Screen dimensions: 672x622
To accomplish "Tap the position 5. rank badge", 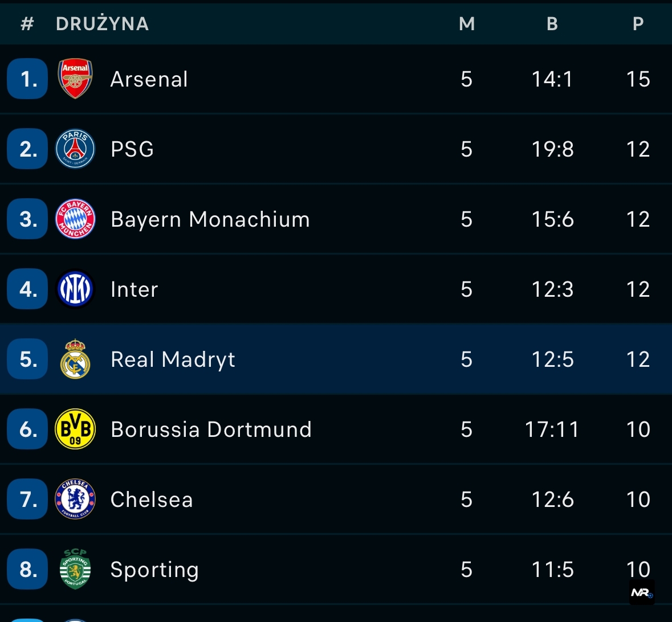I will [x=27, y=359].
